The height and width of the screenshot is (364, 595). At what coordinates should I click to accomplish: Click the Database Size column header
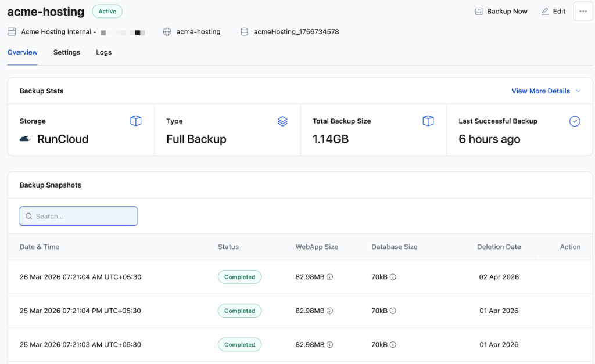coord(395,247)
